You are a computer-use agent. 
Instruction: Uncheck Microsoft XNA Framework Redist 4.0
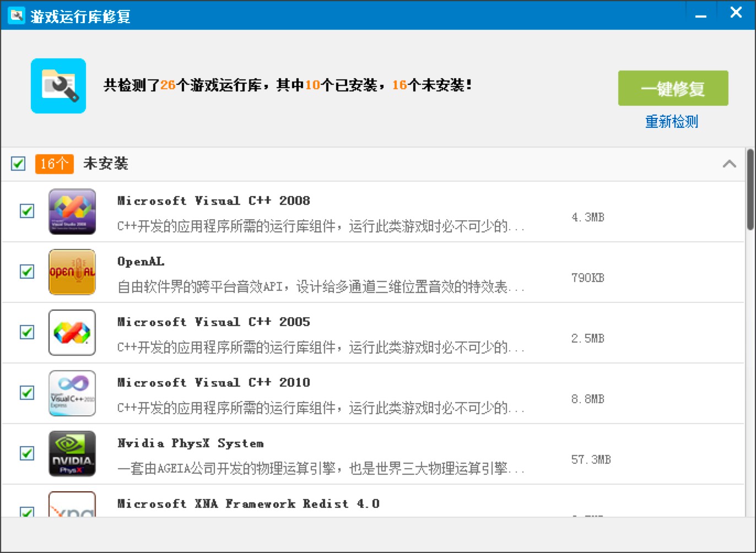pyautogui.click(x=27, y=512)
